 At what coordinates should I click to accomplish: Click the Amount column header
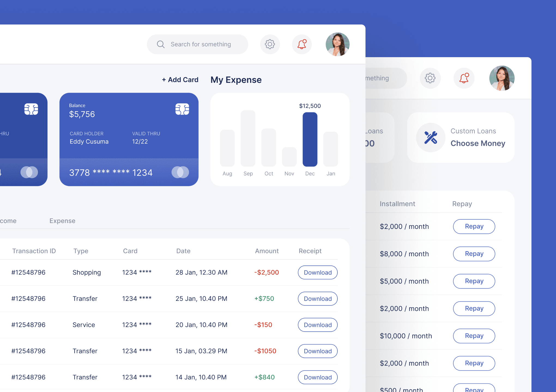tap(267, 251)
